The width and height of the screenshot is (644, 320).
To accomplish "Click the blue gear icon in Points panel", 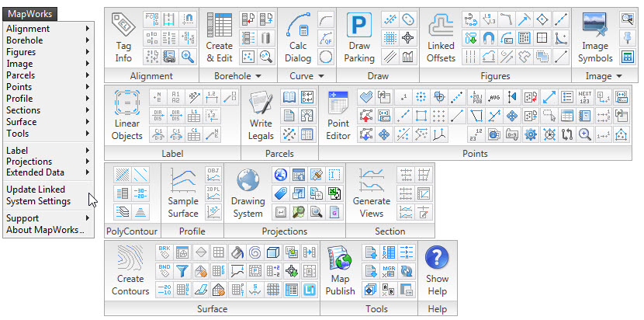I will 531,134.
